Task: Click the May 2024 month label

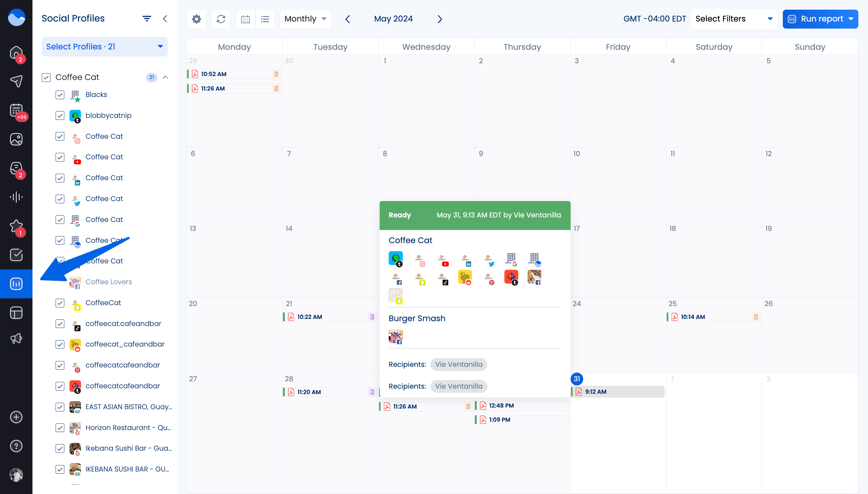Action: (393, 19)
